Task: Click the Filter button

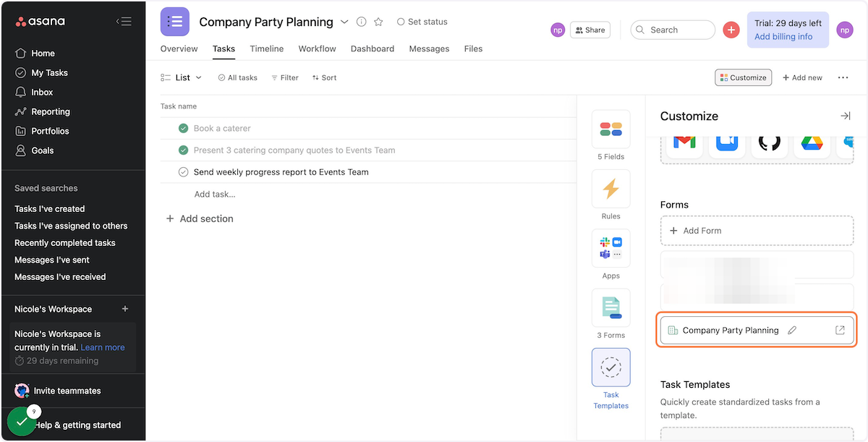Action: point(285,77)
